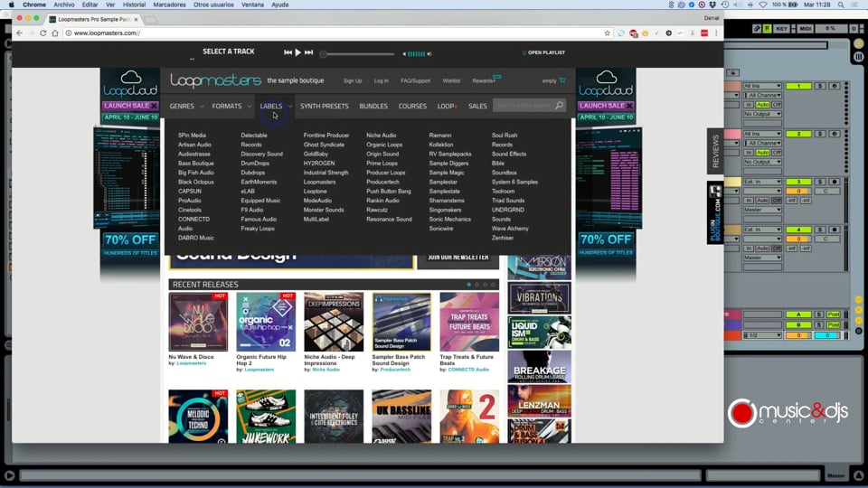Open track 3 'Ext. In' input dropdown
The height and width of the screenshot is (488, 868).
click(762, 182)
